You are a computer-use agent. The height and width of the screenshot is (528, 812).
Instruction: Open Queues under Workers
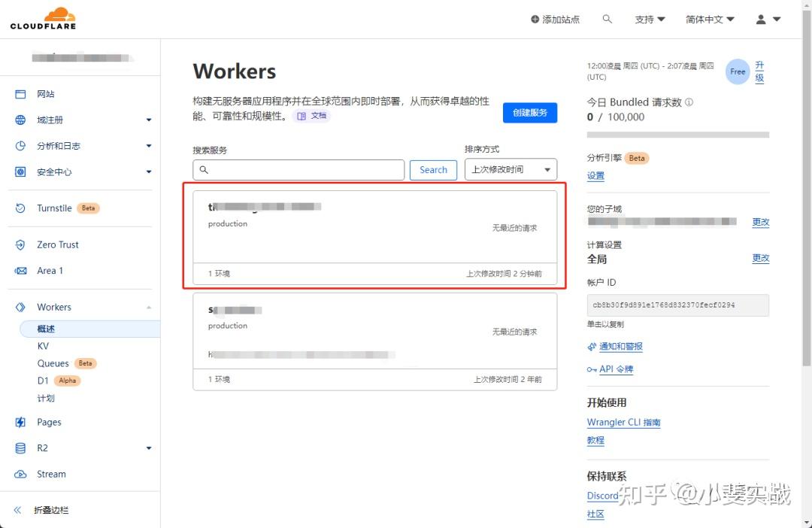53,363
